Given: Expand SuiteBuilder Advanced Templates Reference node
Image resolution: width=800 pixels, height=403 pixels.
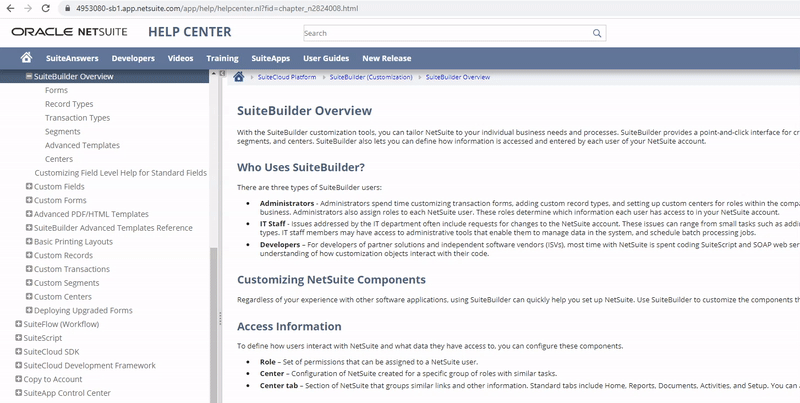Looking at the screenshot, I should click(29, 228).
